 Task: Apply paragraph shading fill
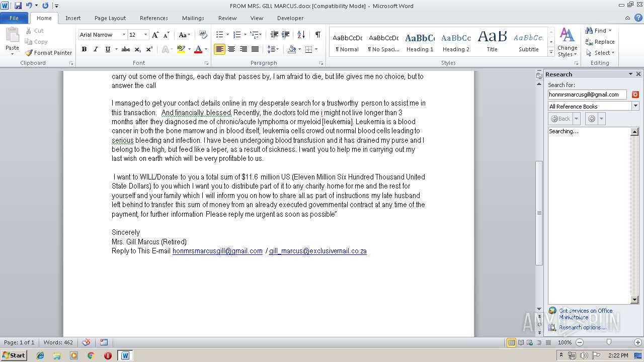[x=292, y=49]
